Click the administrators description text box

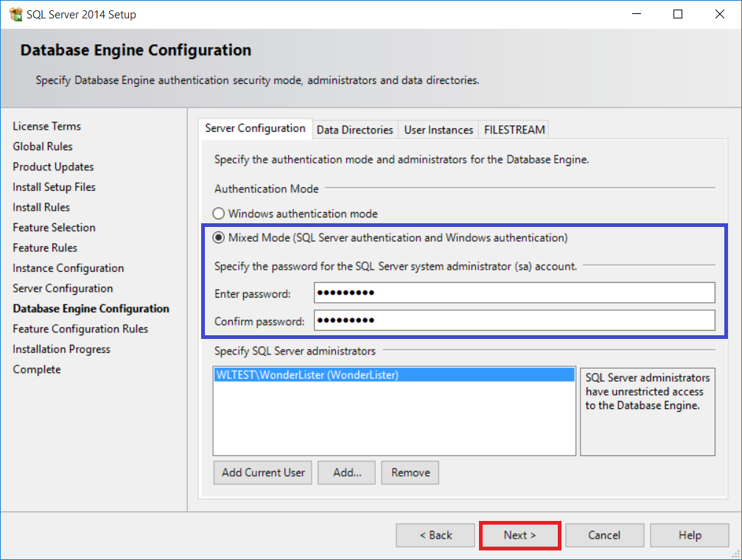coord(648,411)
